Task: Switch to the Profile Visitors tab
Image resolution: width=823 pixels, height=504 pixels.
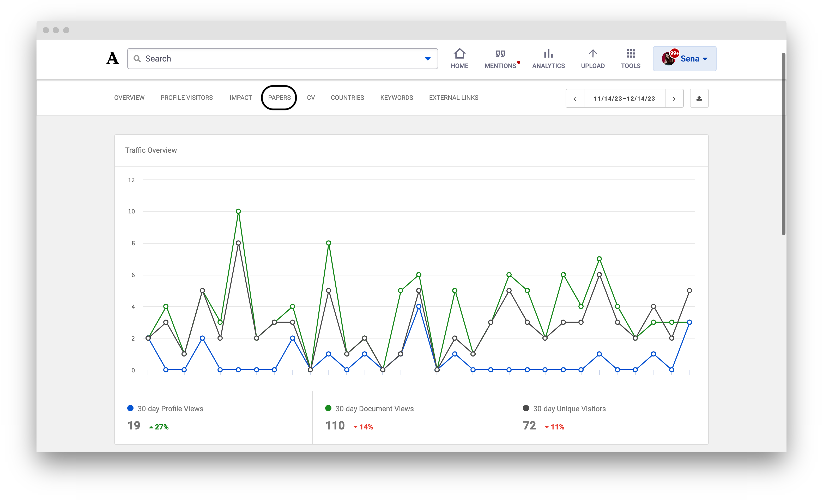Action: [186, 97]
